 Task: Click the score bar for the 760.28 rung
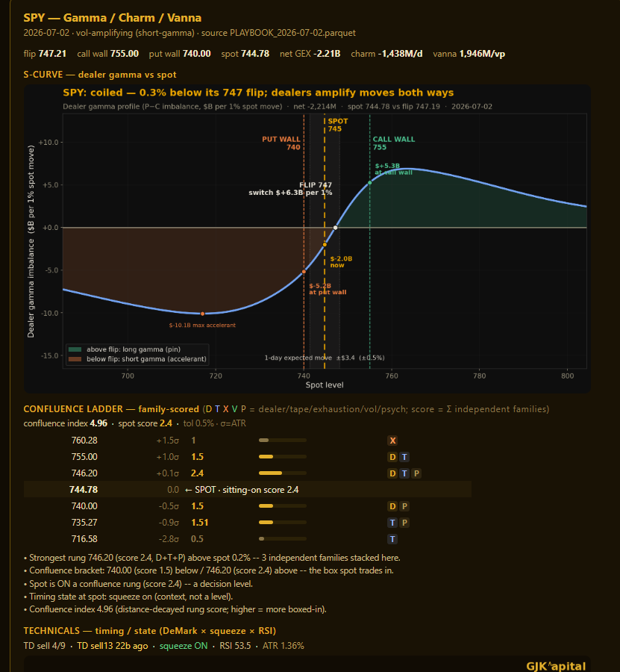click(283, 440)
